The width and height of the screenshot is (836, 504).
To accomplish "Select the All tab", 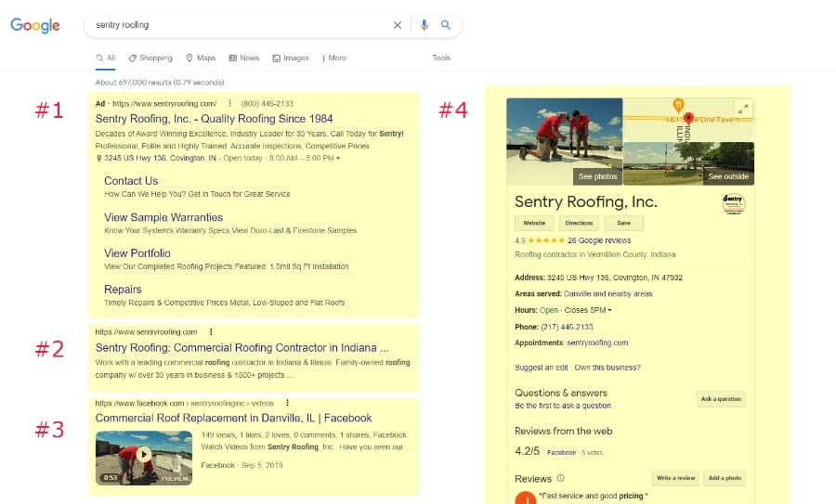I will (106, 58).
